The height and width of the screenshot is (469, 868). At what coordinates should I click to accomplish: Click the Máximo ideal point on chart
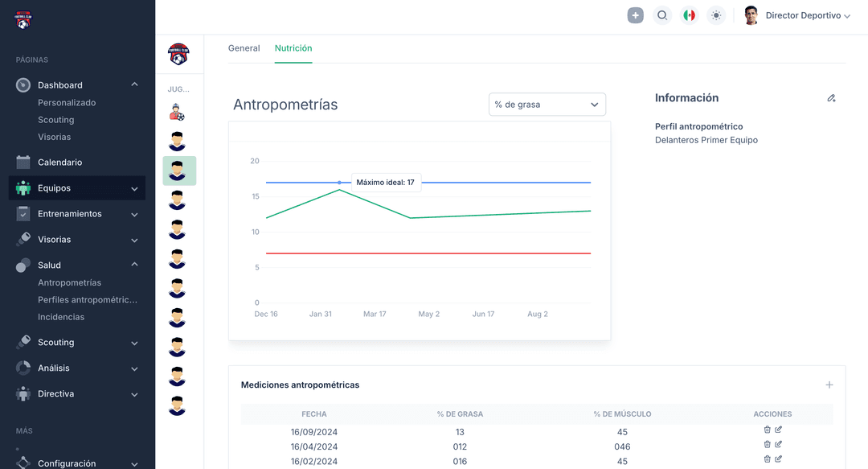click(x=339, y=183)
